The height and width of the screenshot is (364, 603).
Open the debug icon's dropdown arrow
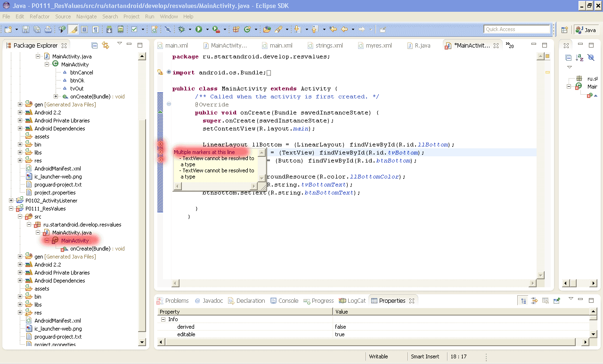tap(190, 29)
